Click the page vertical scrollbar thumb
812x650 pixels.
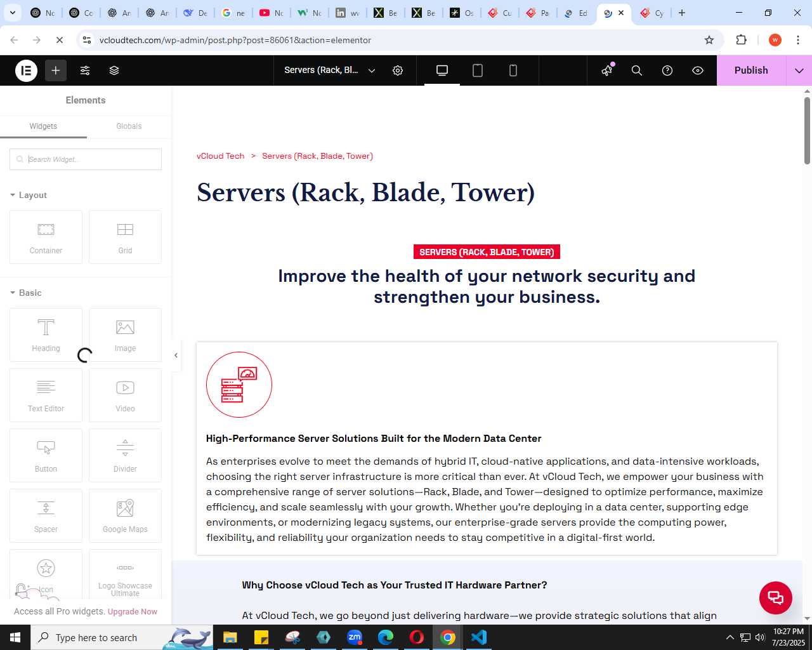(807, 130)
